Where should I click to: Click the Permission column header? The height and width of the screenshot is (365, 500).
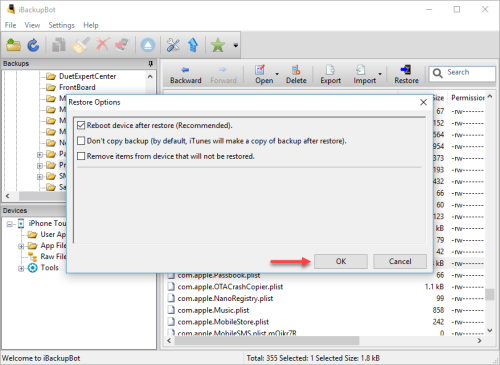pos(468,98)
